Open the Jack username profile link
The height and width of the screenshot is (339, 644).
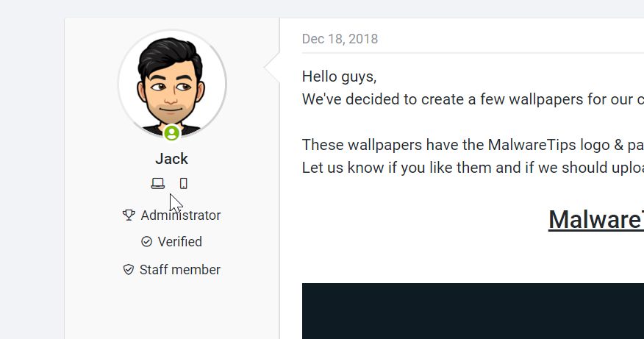point(171,159)
